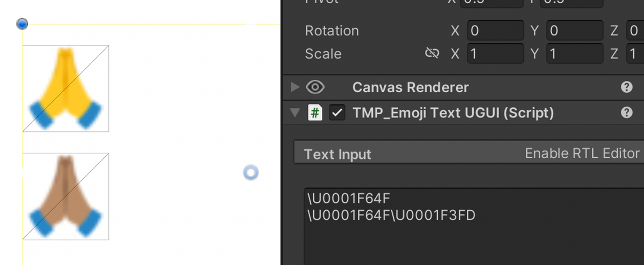Toggle the scale constrain proportions link icon
Image resolution: width=644 pixels, height=265 pixels.
tap(432, 54)
